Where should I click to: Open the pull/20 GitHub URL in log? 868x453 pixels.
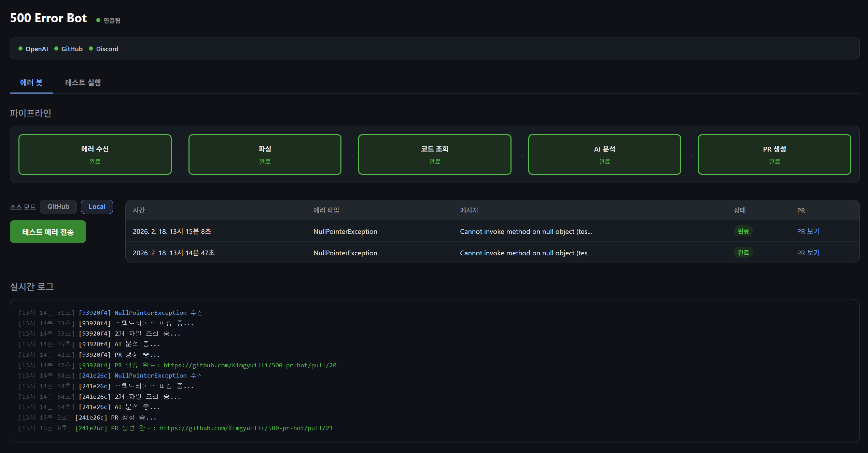(250, 365)
